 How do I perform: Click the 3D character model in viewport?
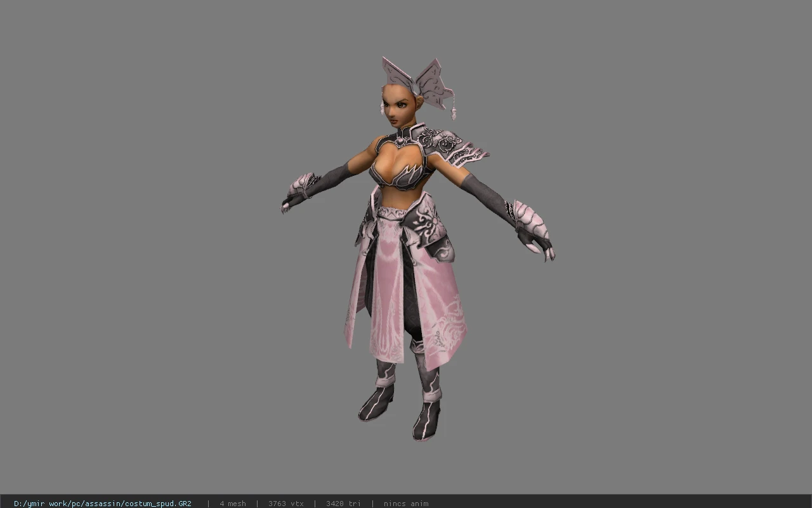[418, 249]
